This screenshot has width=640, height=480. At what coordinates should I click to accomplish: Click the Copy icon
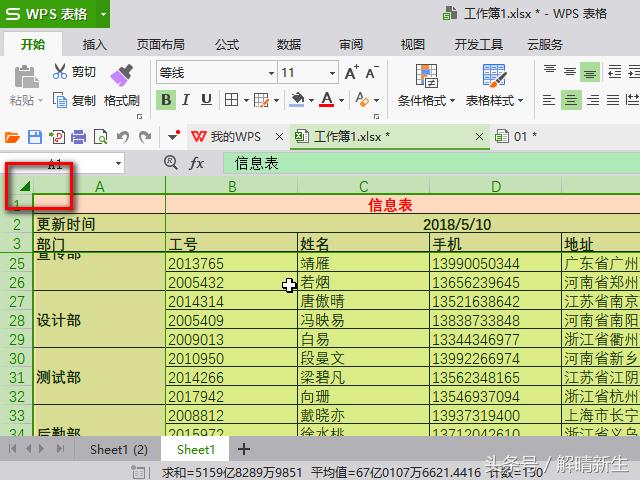60,100
